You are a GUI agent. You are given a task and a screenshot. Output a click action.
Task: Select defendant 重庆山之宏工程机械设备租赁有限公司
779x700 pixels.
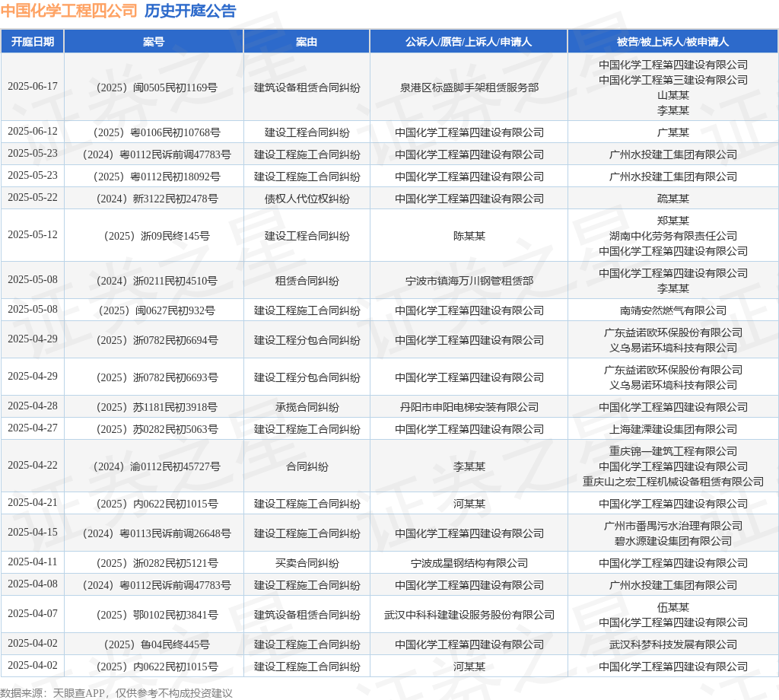(x=673, y=482)
